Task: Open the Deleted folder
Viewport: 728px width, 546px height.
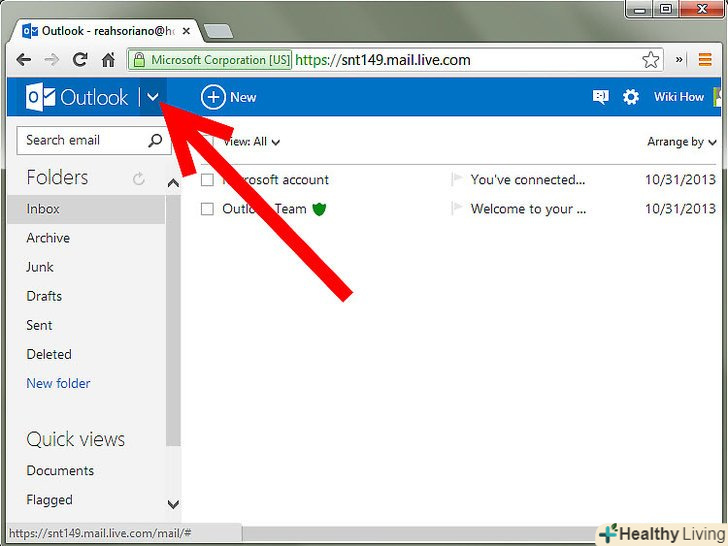Action: coord(49,354)
